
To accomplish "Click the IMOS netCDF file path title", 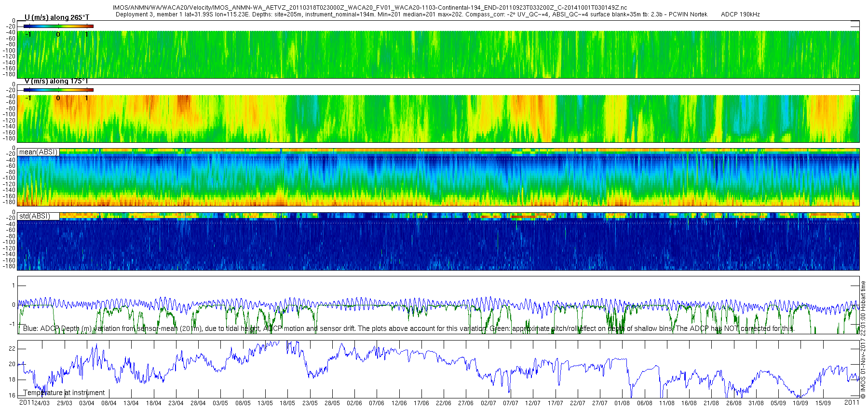I will (370, 8).
